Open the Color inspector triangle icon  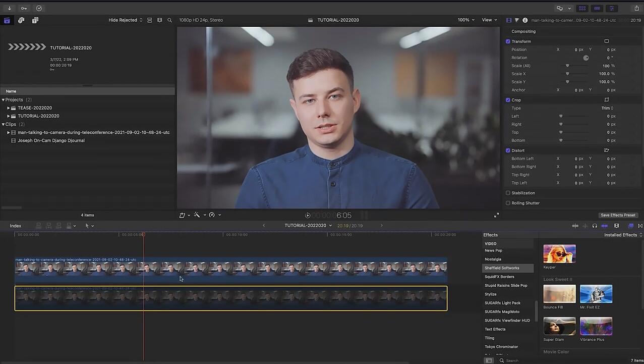516,20
